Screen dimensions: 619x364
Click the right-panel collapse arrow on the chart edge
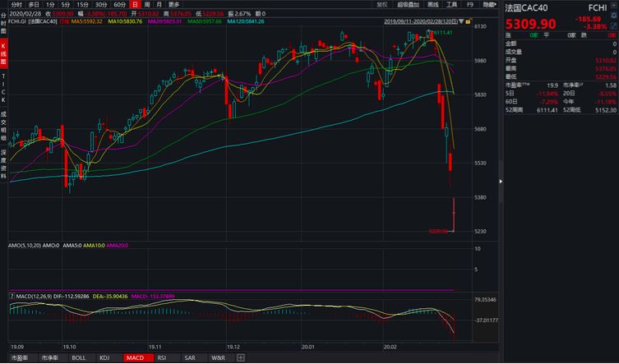[501, 182]
